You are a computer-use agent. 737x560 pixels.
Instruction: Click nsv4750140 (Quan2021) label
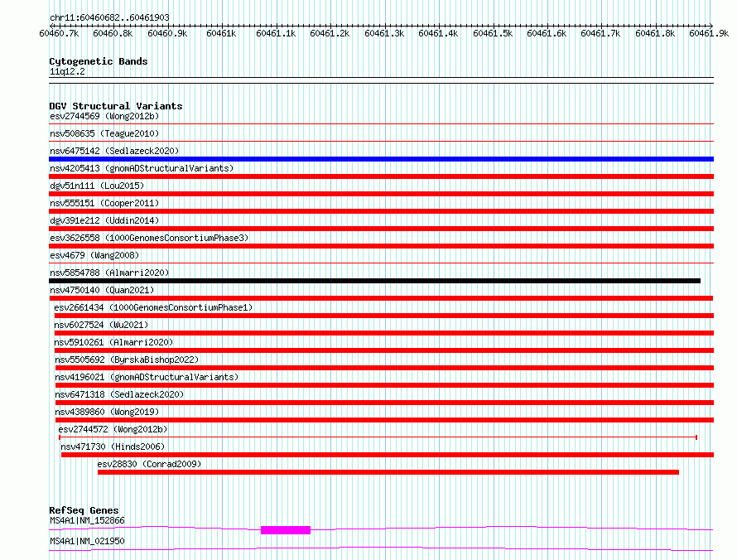pos(102,290)
